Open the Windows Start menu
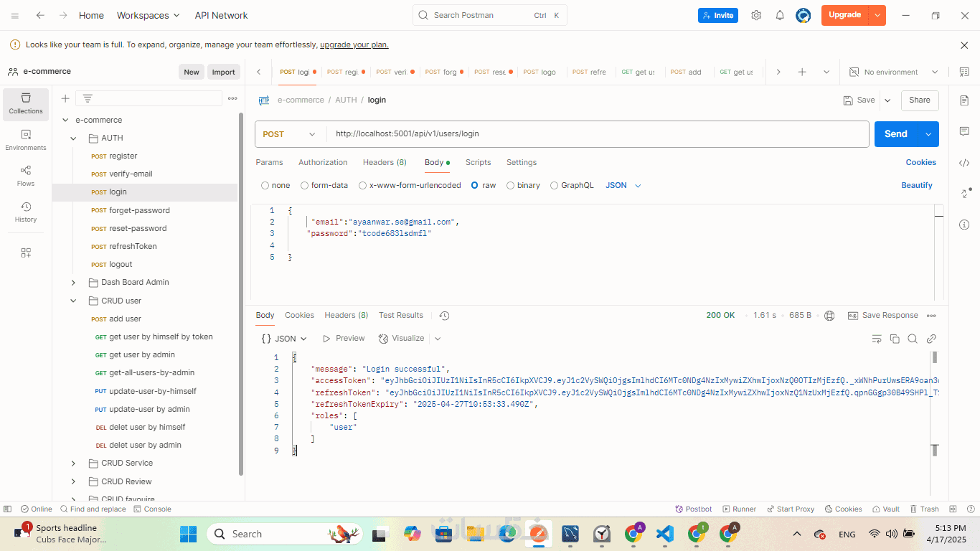The width and height of the screenshot is (980, 551). pyautogui.click(x=188, y=534)
